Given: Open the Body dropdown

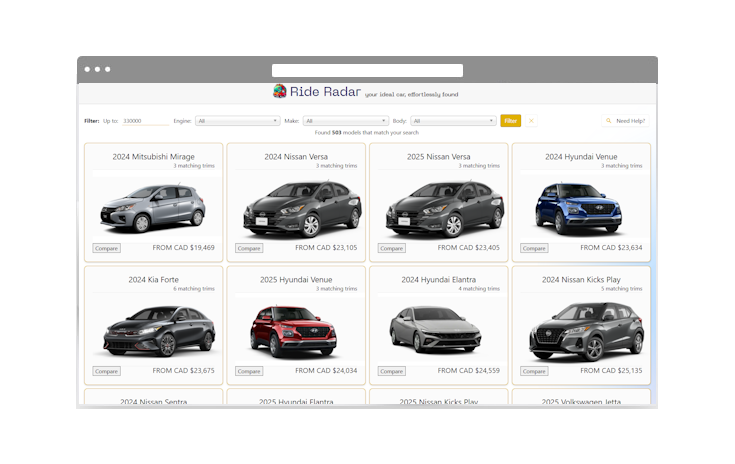Looking at the screenshot, I should click(453, 121).
